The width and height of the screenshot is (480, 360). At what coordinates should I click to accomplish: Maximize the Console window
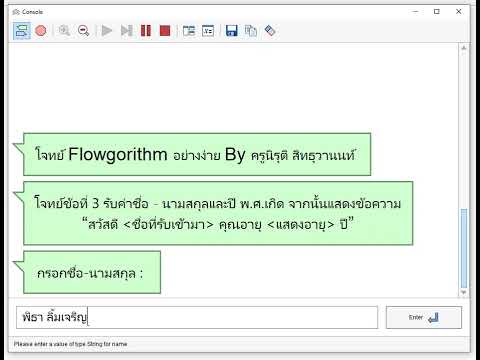[x=437, y=12]
